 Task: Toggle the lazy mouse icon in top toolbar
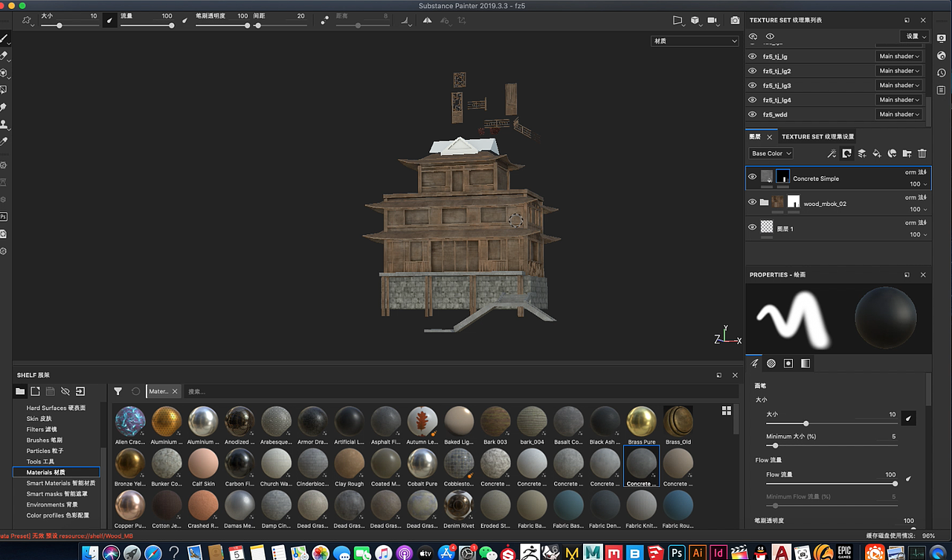(325, 21)
